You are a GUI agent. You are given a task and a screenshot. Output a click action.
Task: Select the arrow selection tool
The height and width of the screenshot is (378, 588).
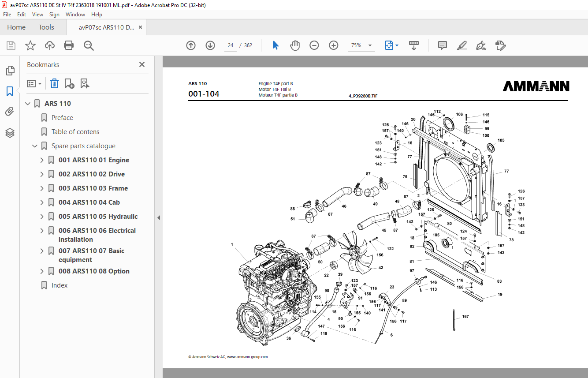click(x=276, y=45)
